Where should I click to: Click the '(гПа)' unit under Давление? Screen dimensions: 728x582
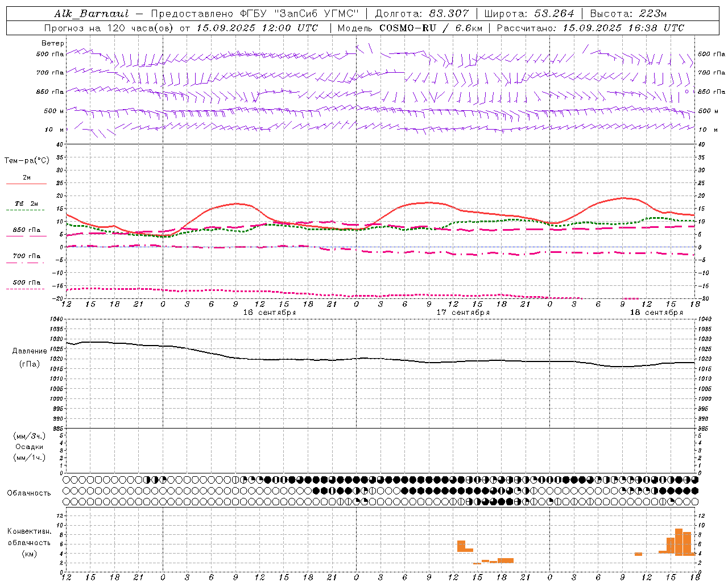[x=30, y=364]
